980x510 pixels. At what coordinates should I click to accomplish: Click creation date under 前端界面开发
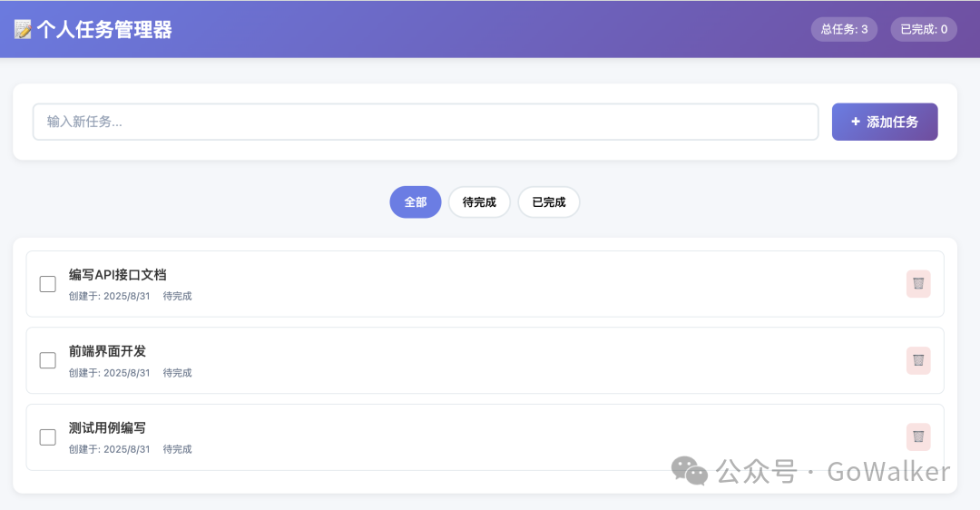point(110,373)
